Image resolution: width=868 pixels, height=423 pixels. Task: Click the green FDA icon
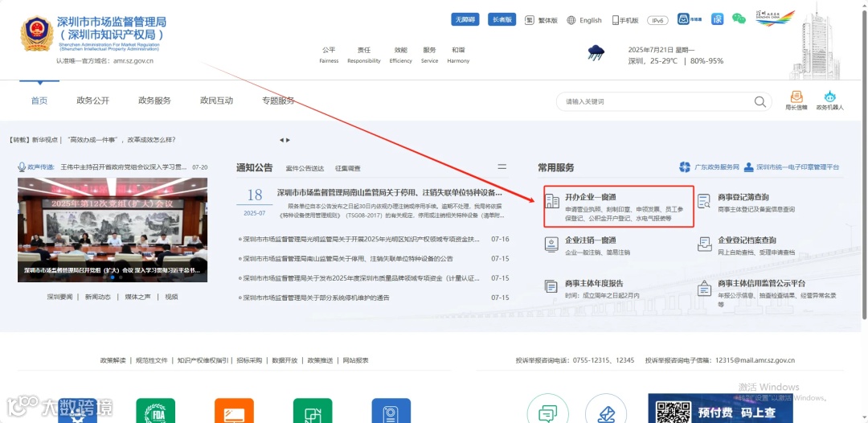click(156, 411)
